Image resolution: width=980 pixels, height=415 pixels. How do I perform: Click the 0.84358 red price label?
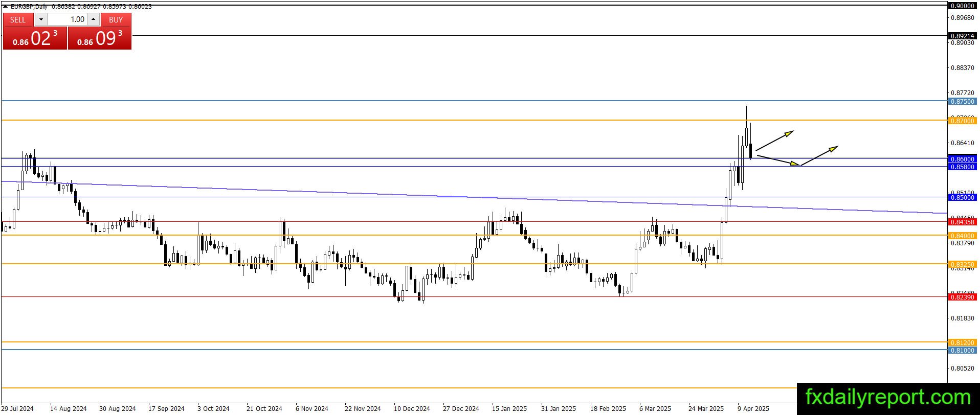point(962,222)
